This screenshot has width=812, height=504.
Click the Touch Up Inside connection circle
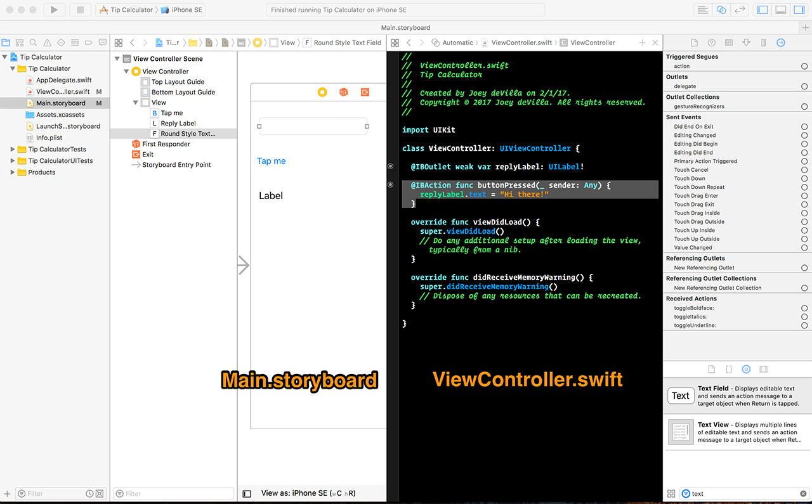804,230
